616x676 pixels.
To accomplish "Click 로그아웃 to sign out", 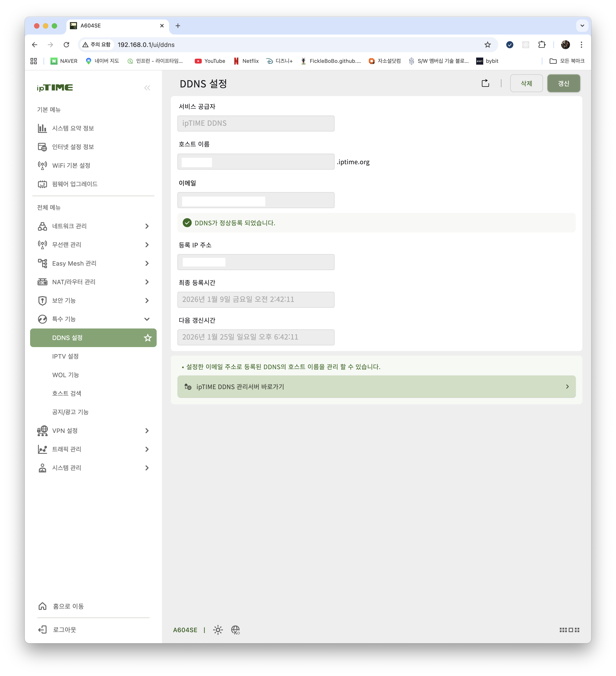I will point(64,630).
